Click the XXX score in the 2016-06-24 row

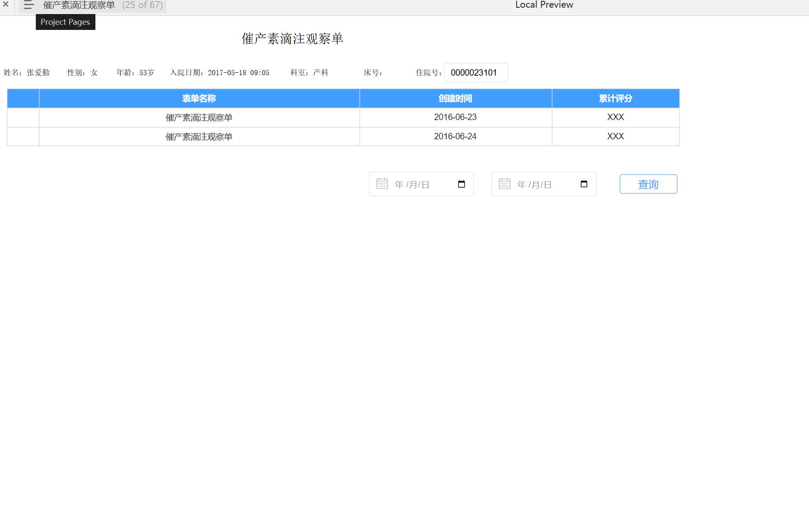pos(615,136)
